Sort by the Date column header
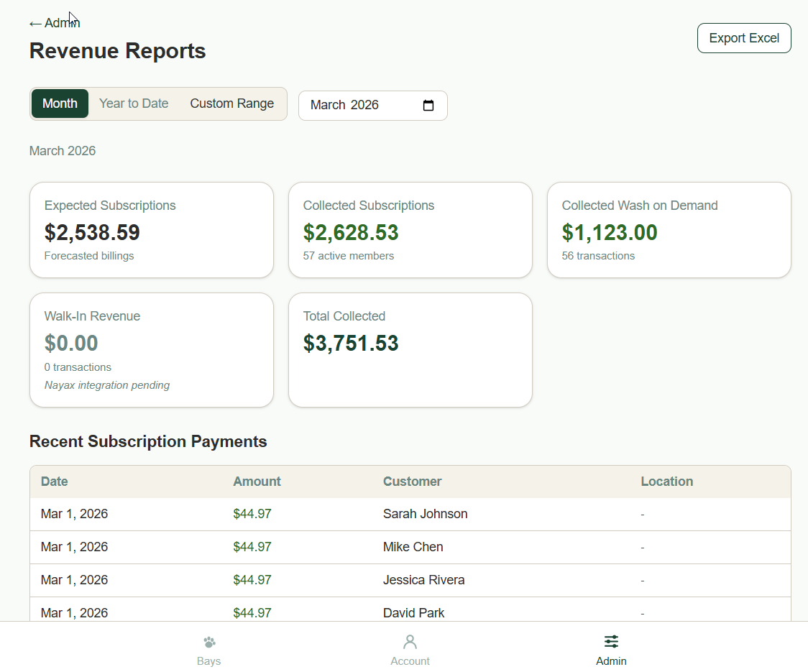The image size is (808, 672). [x=54, y=481]
